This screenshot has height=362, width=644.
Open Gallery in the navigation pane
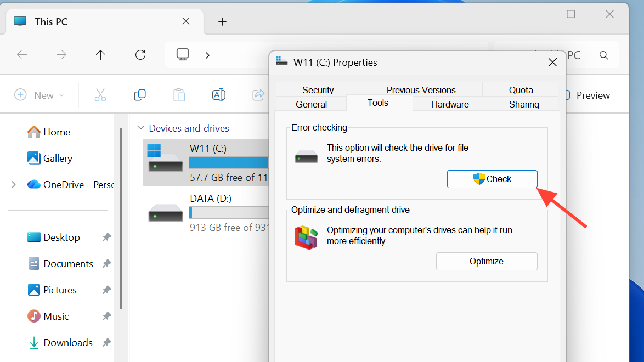click(50, 158)
